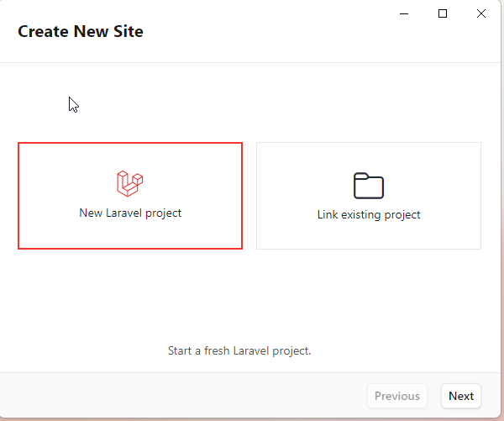Click the word "Link" under the folder icon
504x421 pixels.
tap(328, 214)
